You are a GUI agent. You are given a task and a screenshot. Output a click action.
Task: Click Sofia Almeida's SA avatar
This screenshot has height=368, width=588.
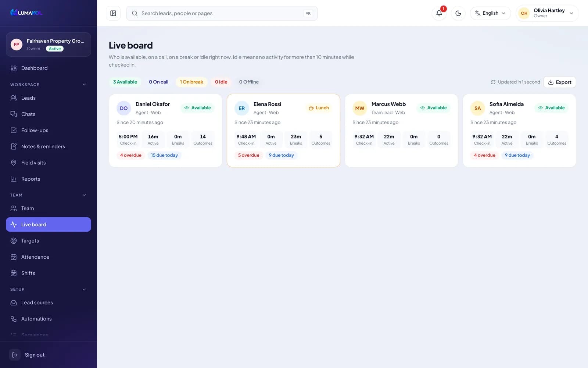[x=478, y=108]
